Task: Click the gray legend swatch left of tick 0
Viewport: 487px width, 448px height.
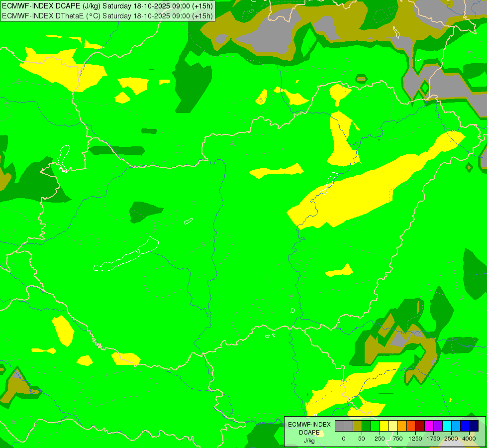Action: point(339,426)
